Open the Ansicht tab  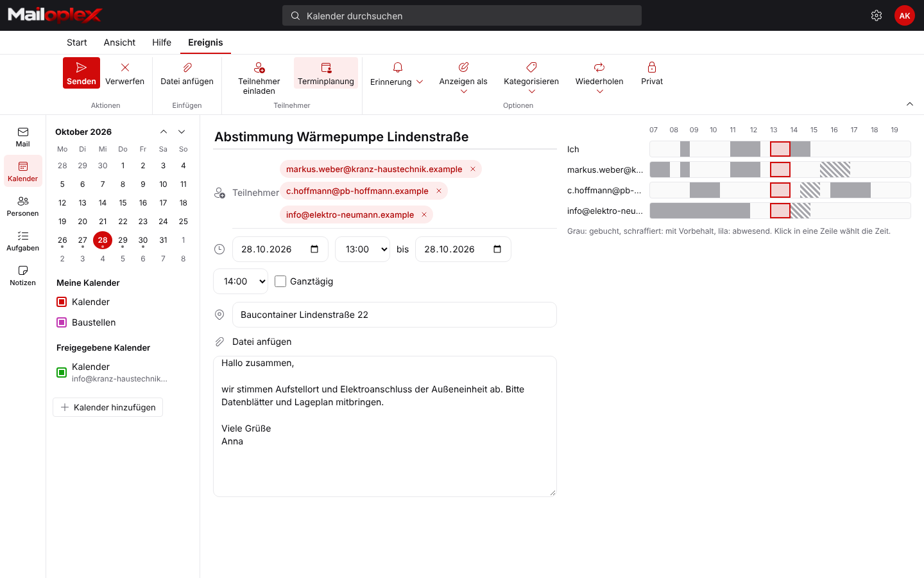pos(119,42)
